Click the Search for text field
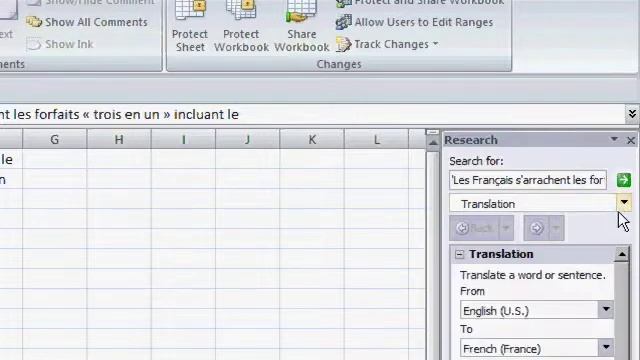 528,180
